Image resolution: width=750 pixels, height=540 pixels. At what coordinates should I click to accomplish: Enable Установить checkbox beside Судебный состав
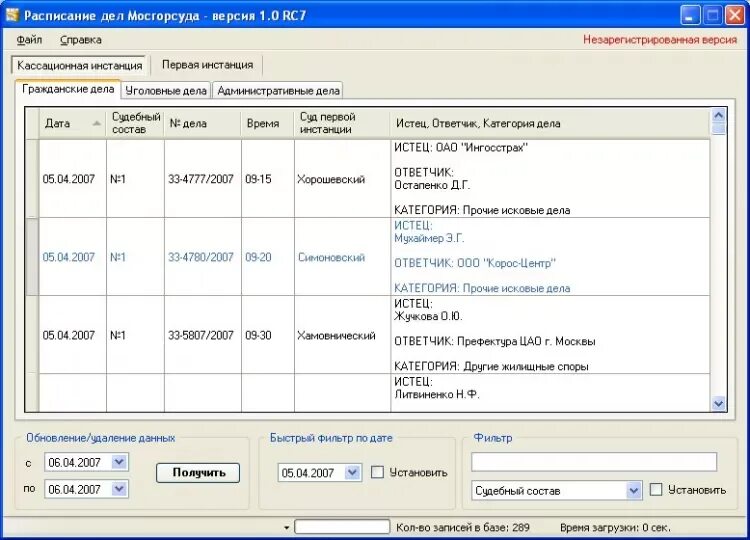point(656,490)
